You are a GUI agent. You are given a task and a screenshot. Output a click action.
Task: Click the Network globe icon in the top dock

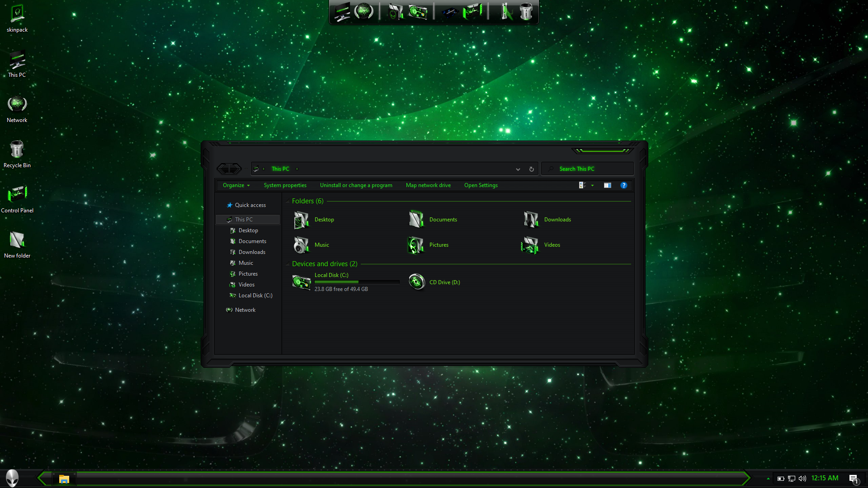click(363, 11)
